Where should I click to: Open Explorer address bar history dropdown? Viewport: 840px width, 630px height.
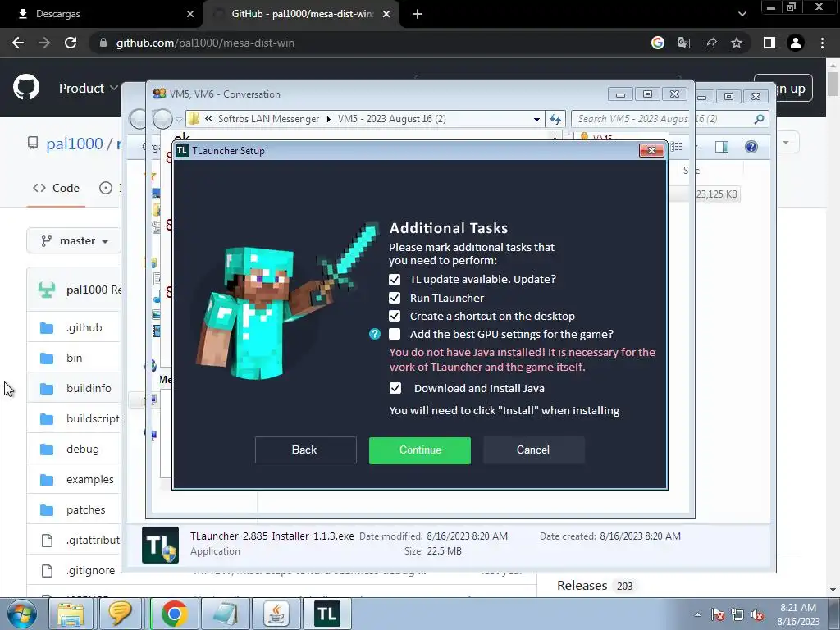click(x=536, y=119)
